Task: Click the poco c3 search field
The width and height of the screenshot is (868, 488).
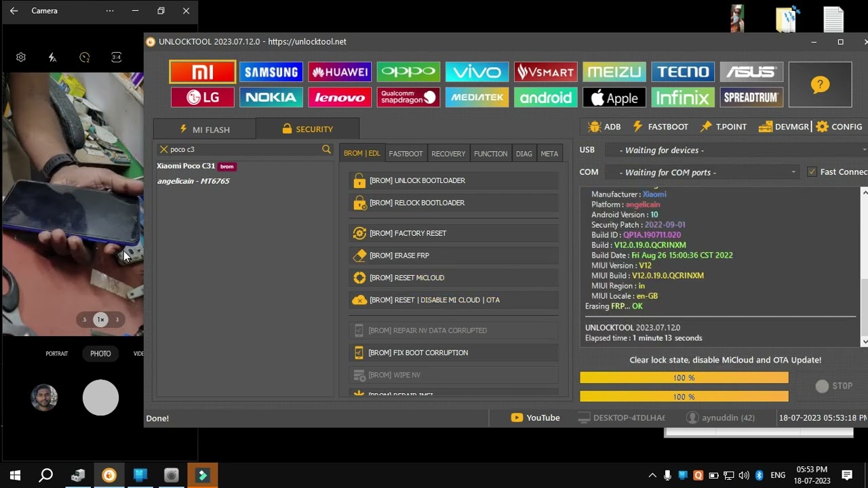Action: tap(244, 149)
